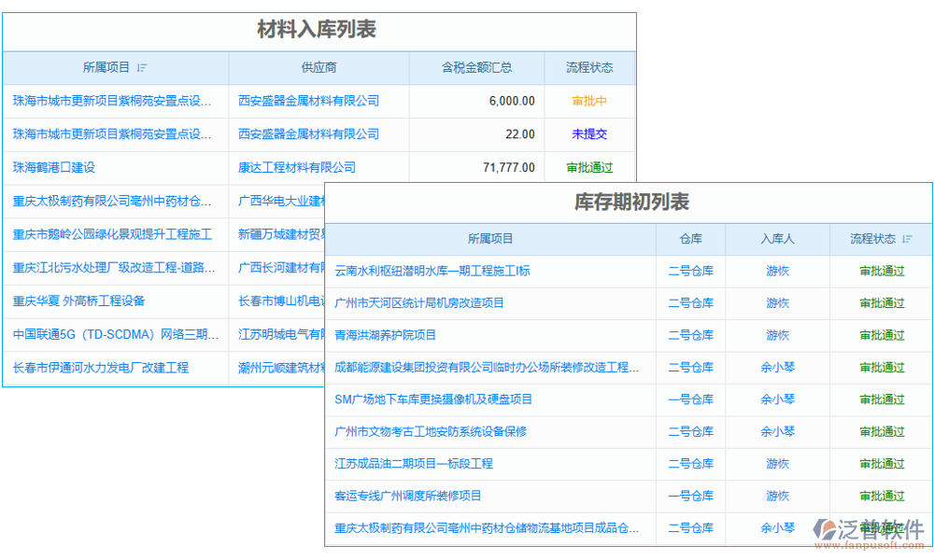Click receiver name 游恢

pos(778,271)
